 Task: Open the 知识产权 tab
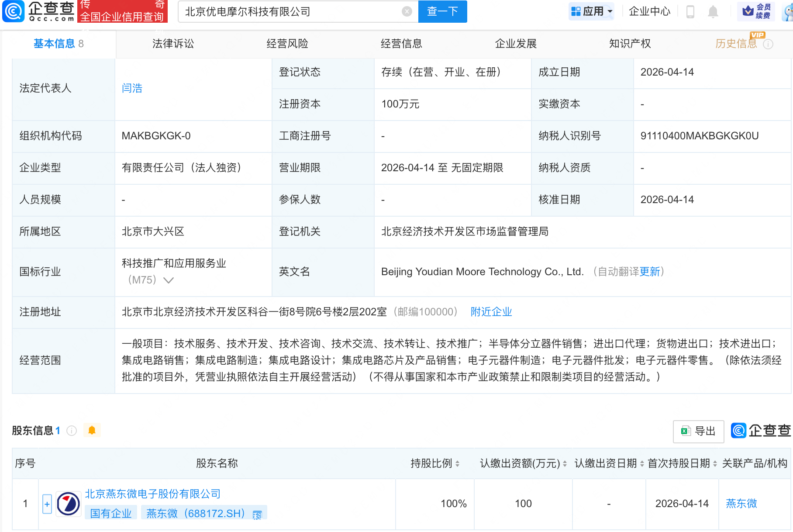click(629, 44)
